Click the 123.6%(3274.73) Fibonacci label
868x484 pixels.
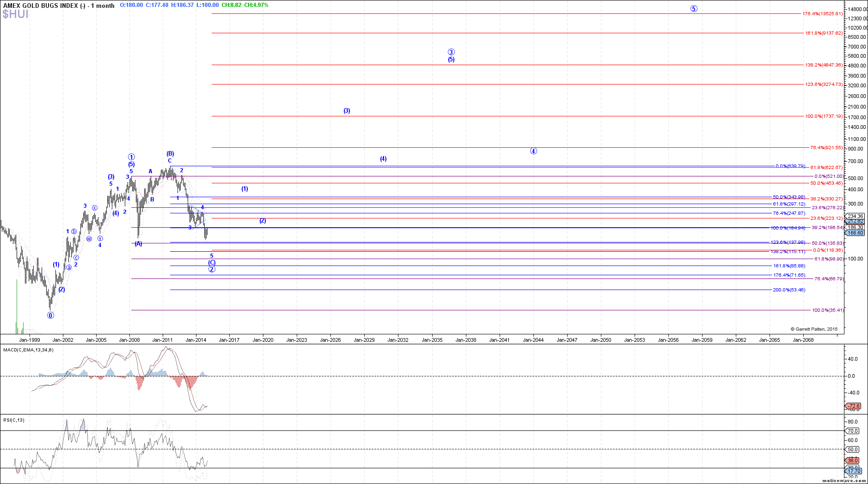(824, 85)
